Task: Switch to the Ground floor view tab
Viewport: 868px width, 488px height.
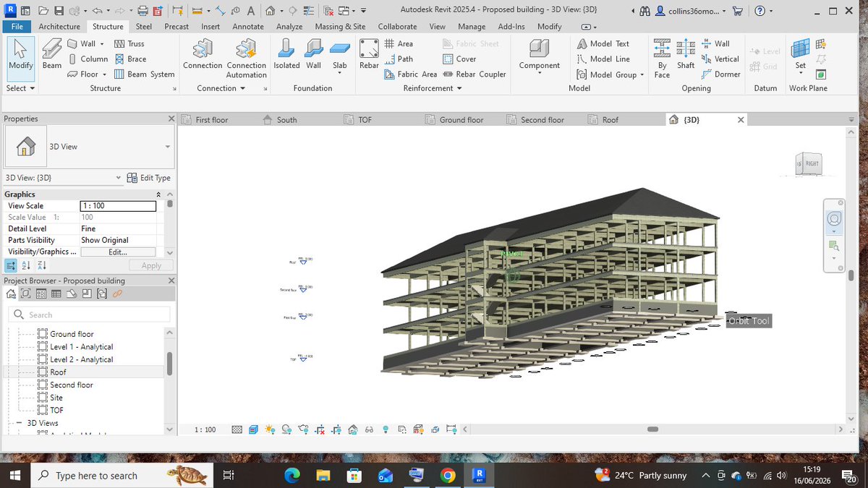Action: pyautogui.click(x=461, y=120)
